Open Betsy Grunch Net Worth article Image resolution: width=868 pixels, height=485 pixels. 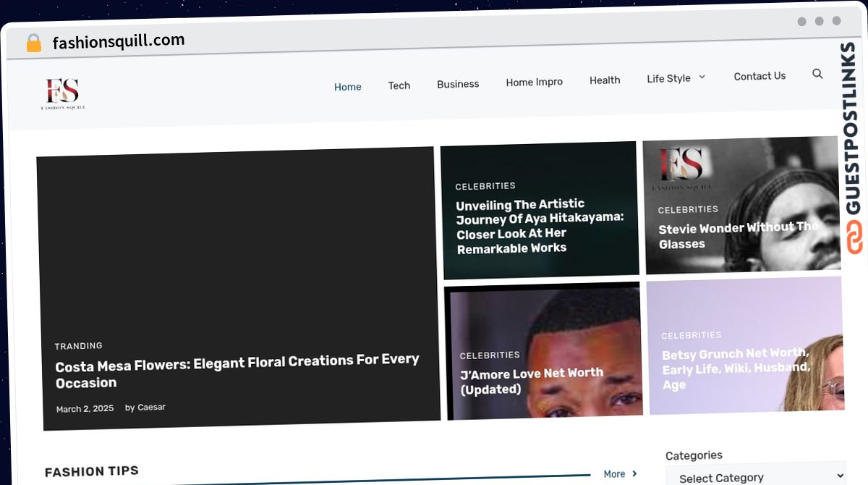[x=736, y=368]
